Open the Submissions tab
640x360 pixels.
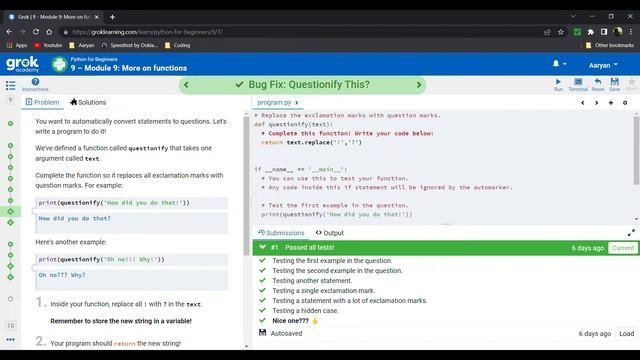(281, 233)
